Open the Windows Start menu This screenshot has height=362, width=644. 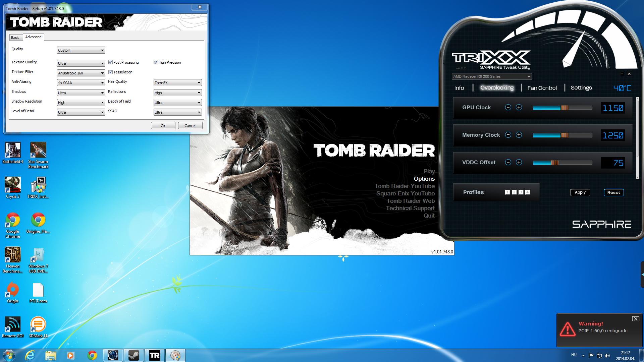(x=9, y=355)
